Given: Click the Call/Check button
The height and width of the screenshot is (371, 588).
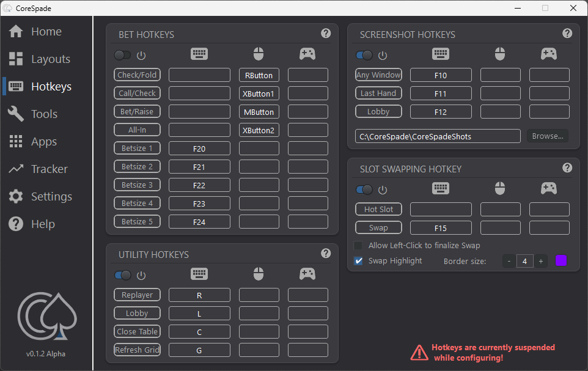Looking at the screenshot, I should tap(138, 93).
